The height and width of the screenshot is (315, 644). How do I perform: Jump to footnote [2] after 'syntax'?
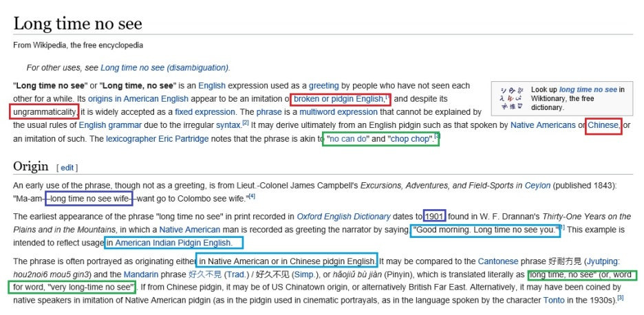[x=245, y=123]
